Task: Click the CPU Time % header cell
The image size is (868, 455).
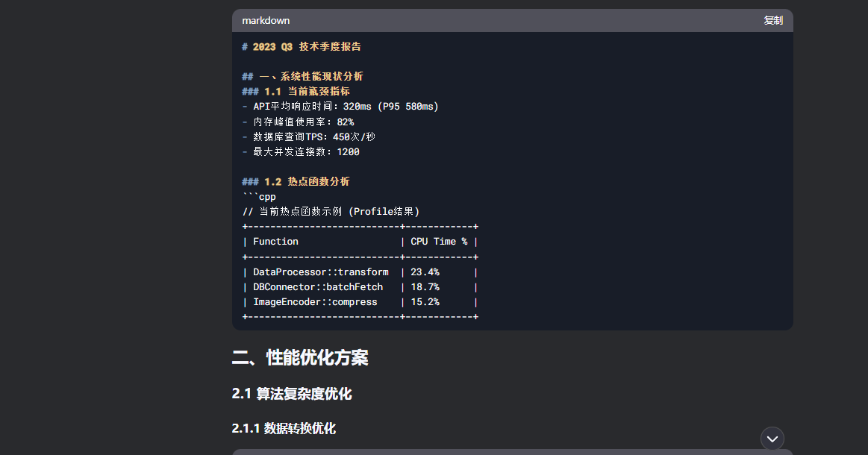Action: 439,242
